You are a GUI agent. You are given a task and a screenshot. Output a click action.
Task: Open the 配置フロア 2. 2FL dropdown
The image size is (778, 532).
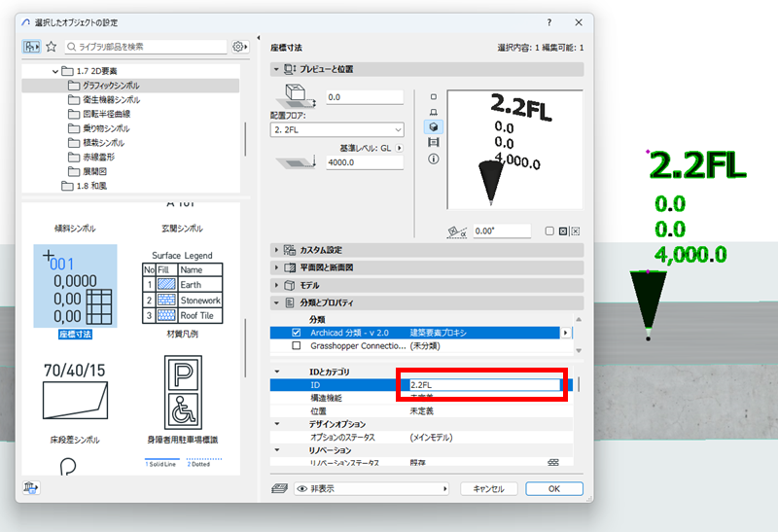pyautogui.click(x=336, y=130)
